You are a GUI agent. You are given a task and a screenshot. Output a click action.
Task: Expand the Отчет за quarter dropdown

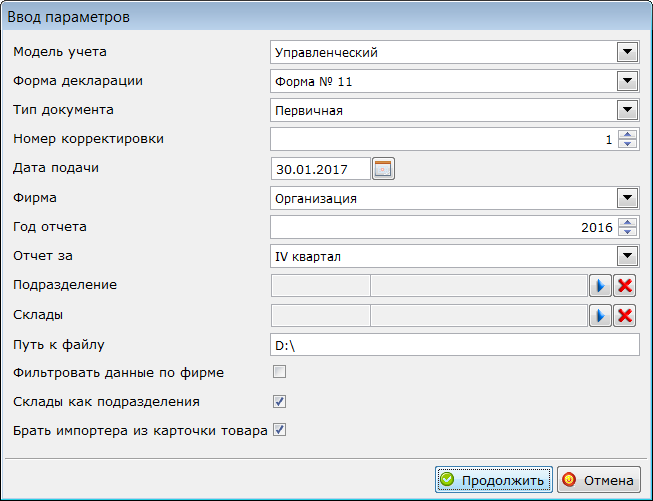pyautogui.click(x=628, y=256)
